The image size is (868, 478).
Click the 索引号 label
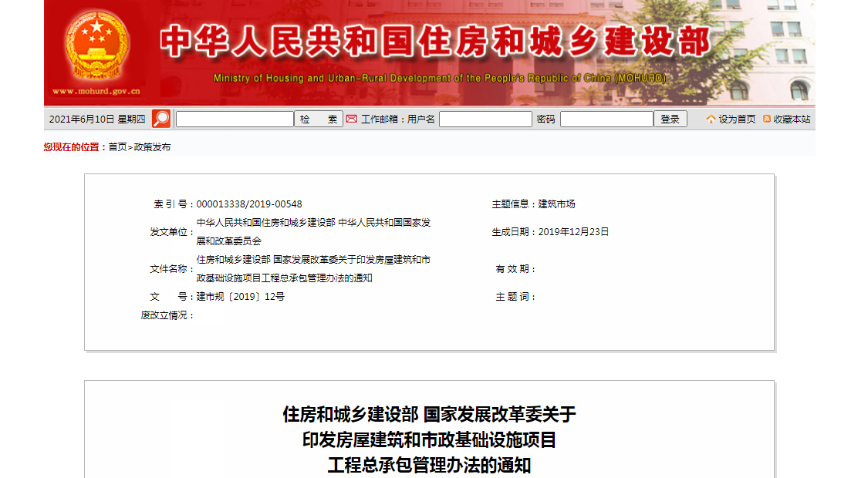(171, 204)
